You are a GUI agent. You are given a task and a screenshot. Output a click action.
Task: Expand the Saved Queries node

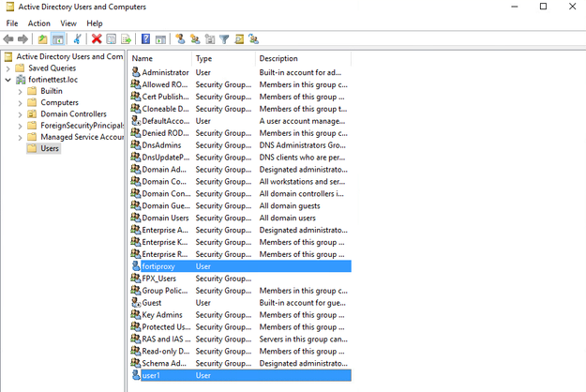(8, 68)
